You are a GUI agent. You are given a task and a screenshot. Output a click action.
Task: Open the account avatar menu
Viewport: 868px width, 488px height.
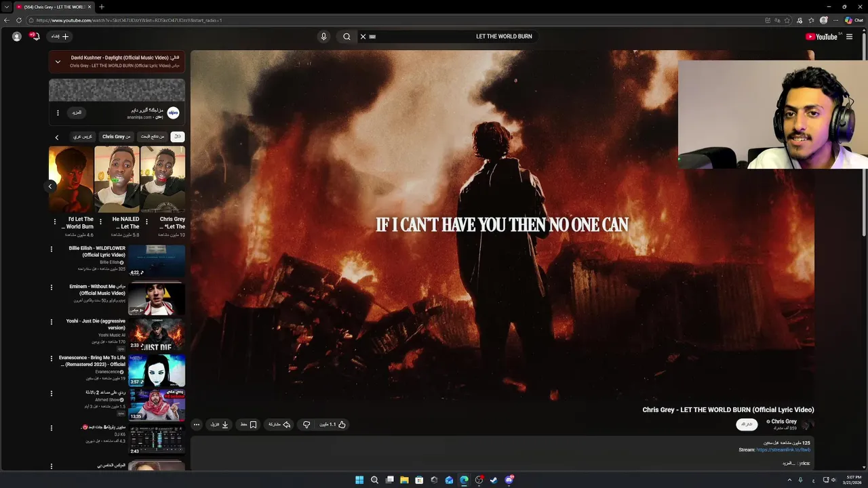16,37
